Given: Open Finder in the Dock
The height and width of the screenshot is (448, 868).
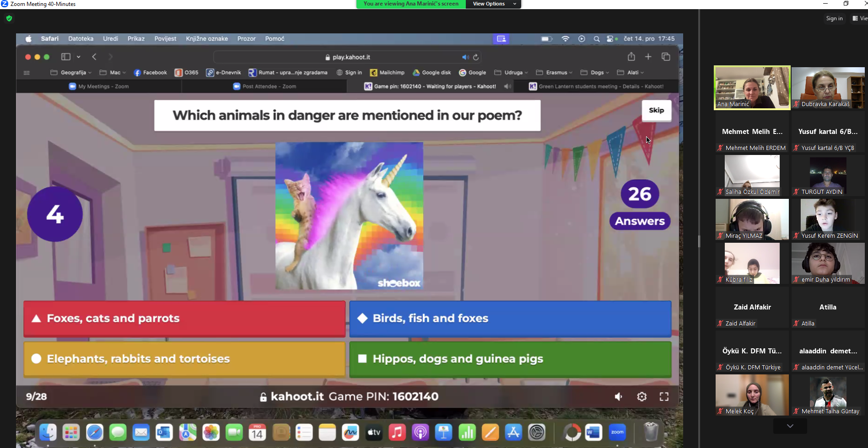Looking at the screenshot, I should [48, 432].
